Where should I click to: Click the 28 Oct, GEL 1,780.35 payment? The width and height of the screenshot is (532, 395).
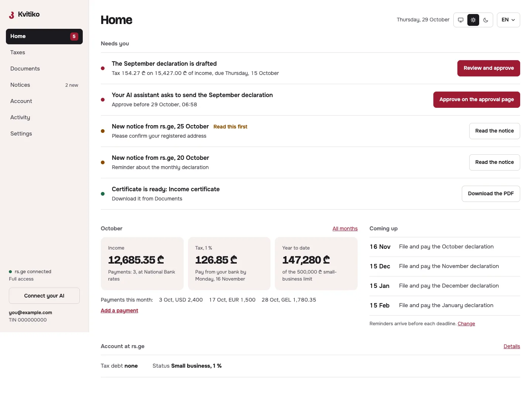coord(289,300)
